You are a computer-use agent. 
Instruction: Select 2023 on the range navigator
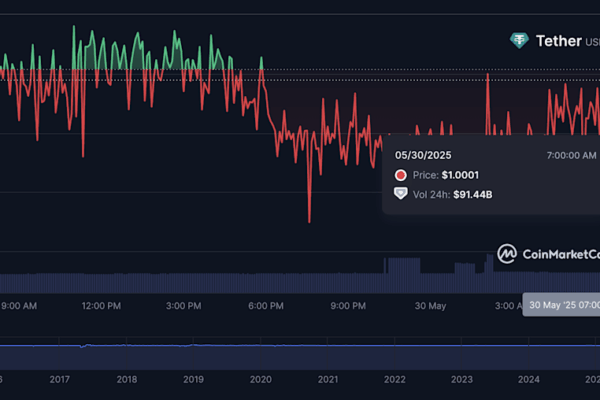(x=461, y=379)
